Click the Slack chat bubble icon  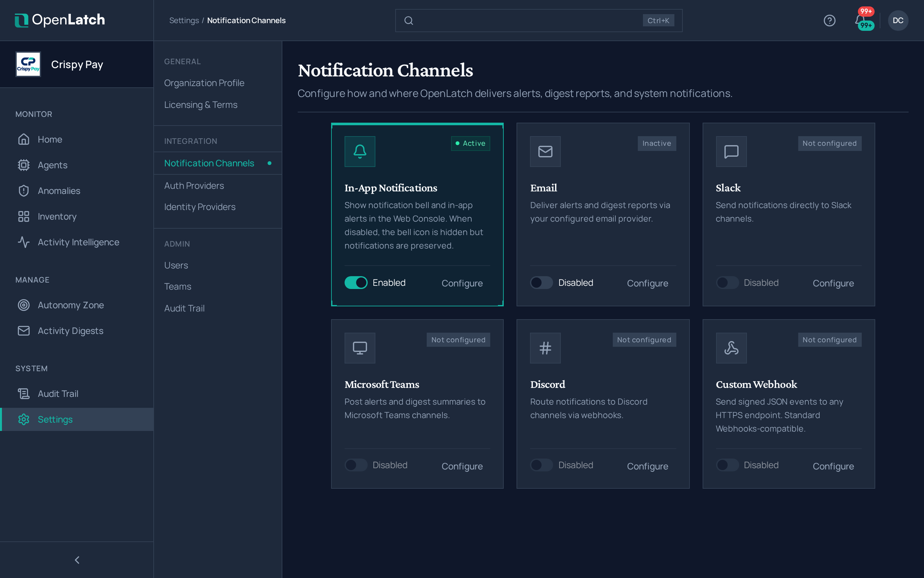coord(731,151)
